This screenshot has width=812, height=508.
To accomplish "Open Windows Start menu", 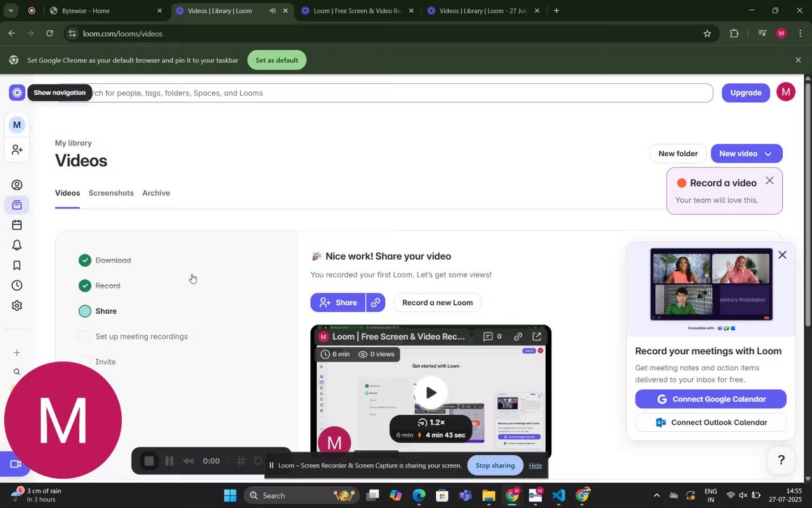I will pos(230,495).
